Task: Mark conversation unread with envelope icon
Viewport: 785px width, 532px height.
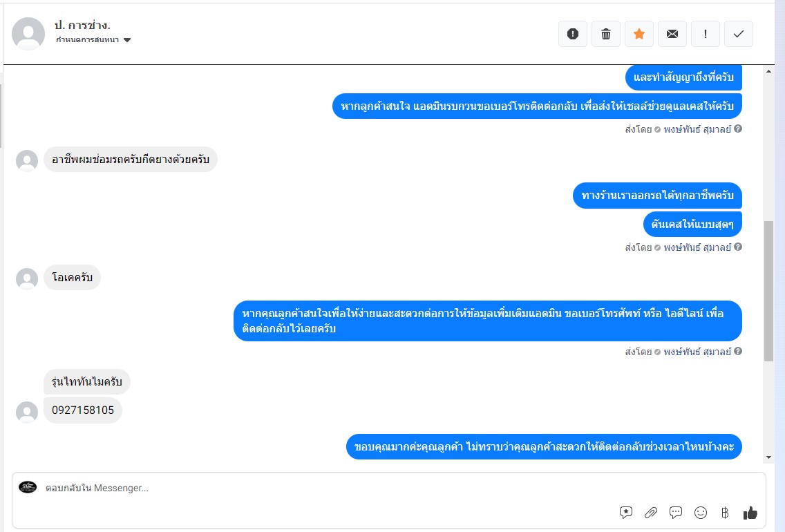Action: (x=672, y=34)
